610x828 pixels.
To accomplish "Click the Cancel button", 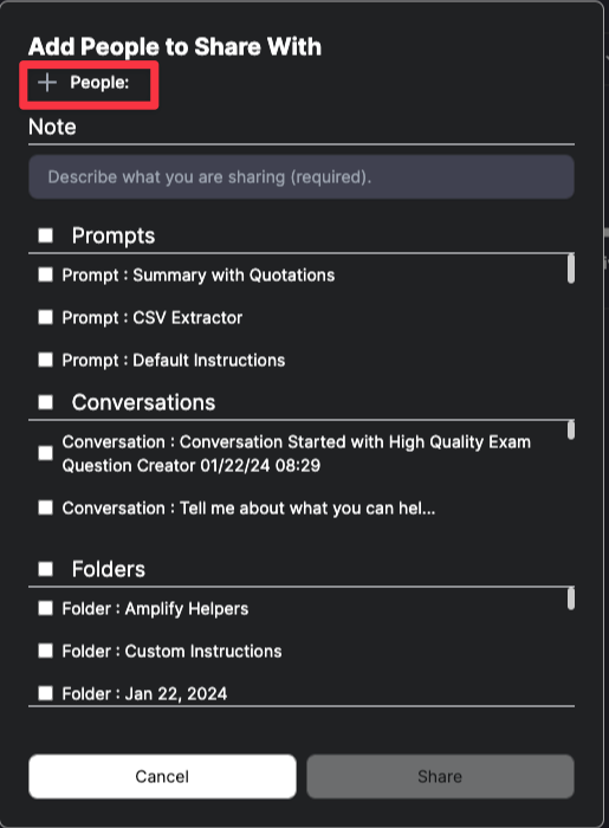I will coord(161,776).
